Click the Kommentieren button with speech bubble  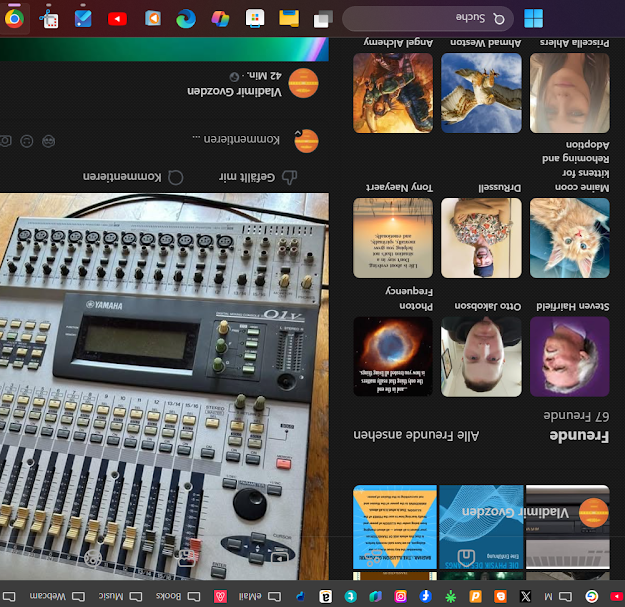point(133,177)
